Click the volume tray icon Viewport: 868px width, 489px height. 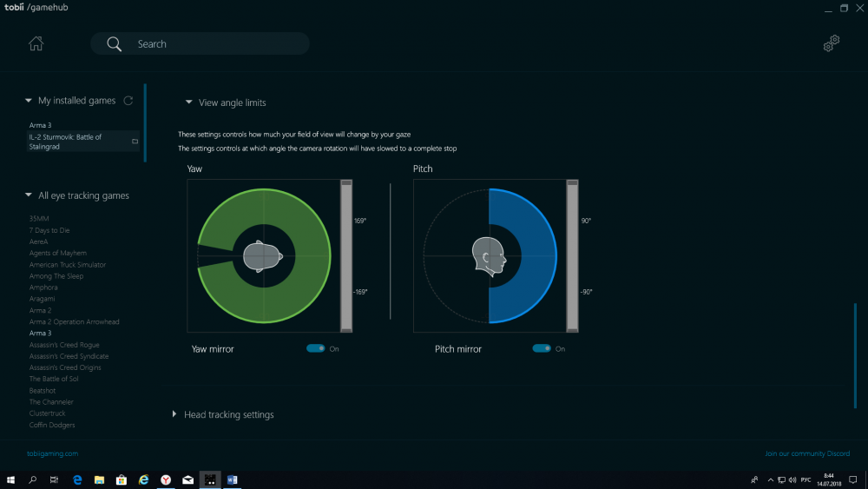(792, 479)
